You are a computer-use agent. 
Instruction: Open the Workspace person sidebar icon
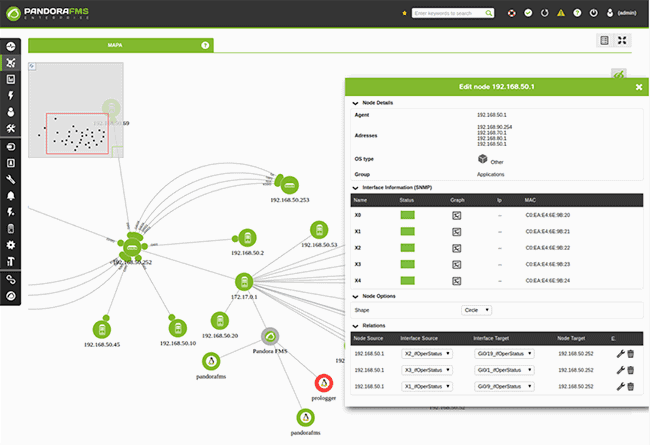pyautogui.click(x=11, y=112)
